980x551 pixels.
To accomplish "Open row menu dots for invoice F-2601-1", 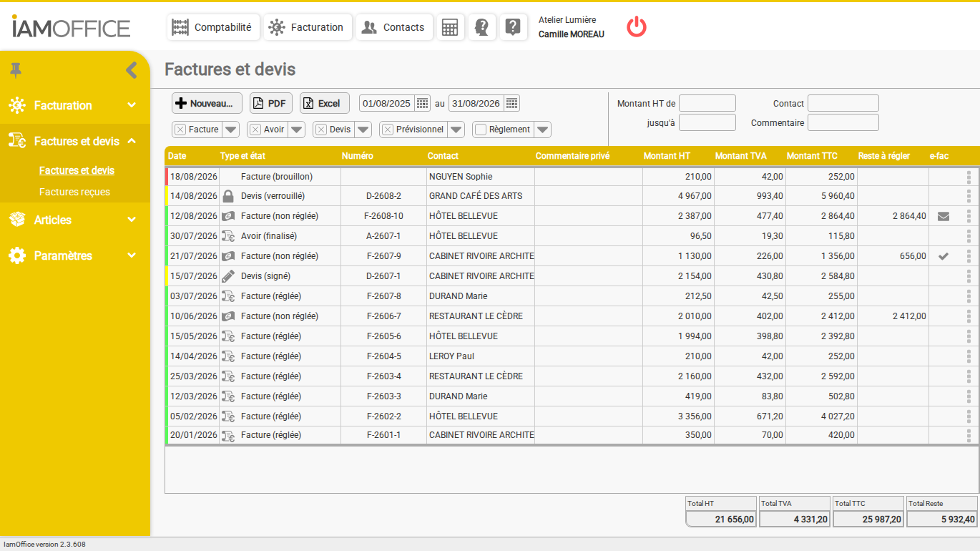I will pos(969,434).
